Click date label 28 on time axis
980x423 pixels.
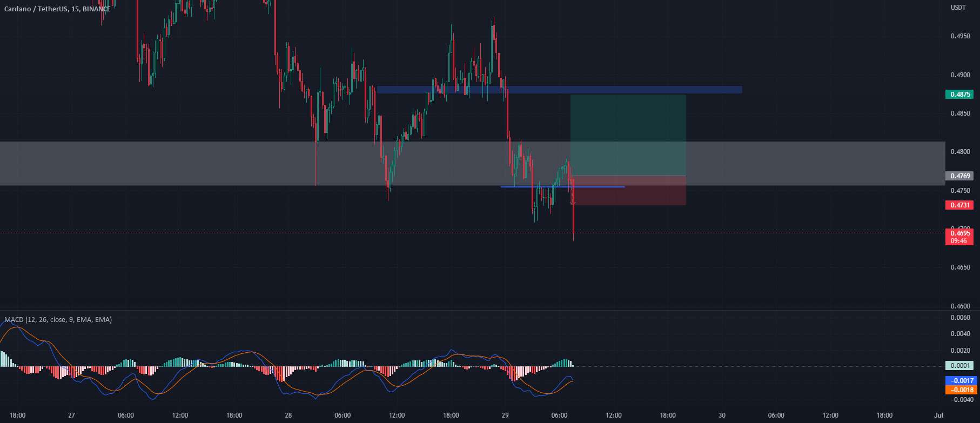(288, 415)
